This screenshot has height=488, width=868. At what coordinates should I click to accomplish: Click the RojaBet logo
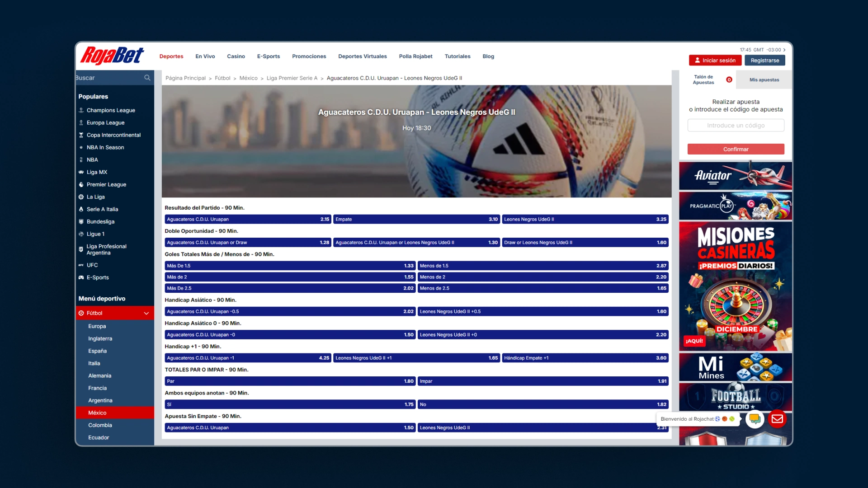tap(112, 56)
